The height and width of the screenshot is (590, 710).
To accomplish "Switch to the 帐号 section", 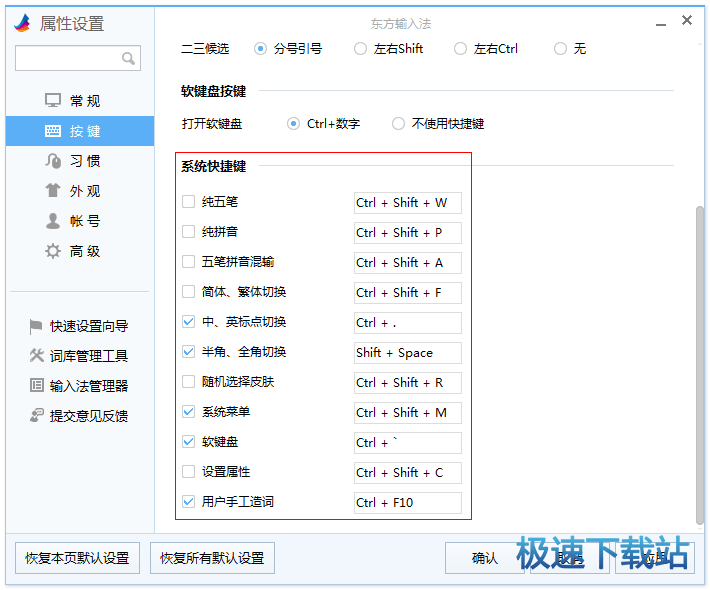I will coord(80,221).
